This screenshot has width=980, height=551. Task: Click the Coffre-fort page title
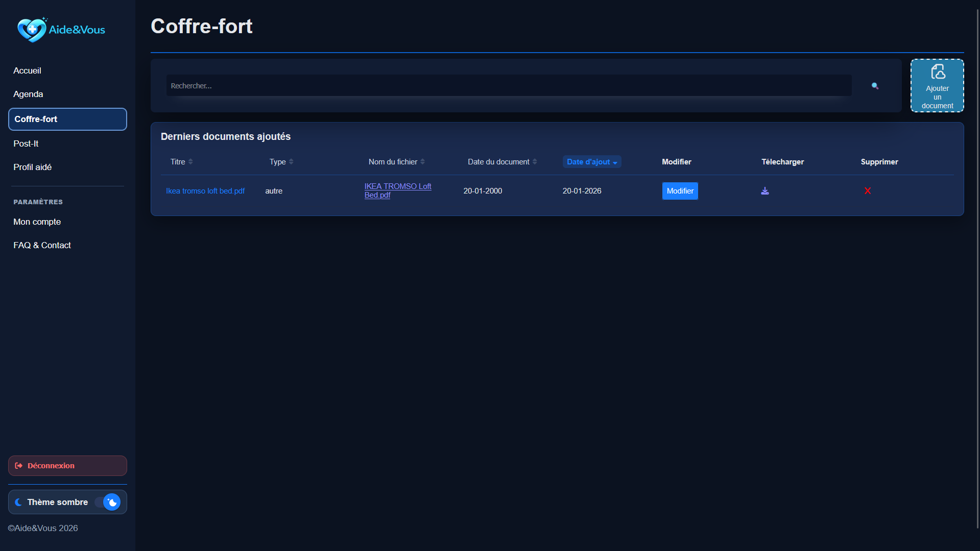click(202, 26)
